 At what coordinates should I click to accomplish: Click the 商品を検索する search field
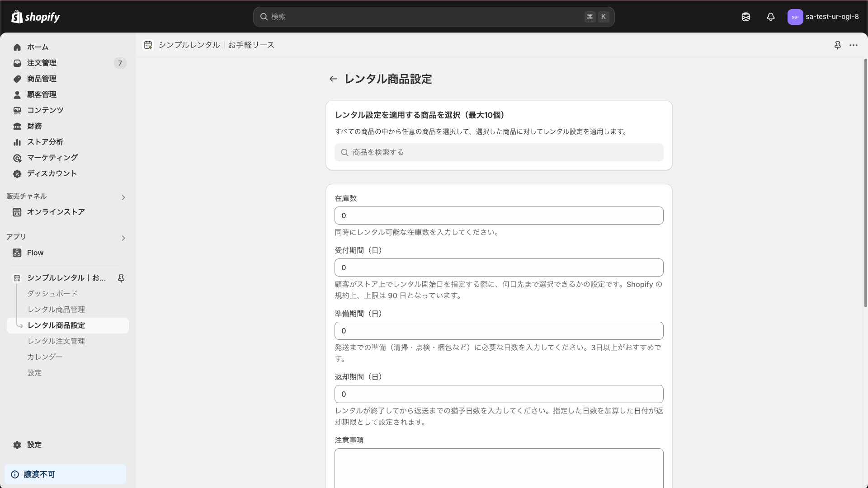click(499, 152)
